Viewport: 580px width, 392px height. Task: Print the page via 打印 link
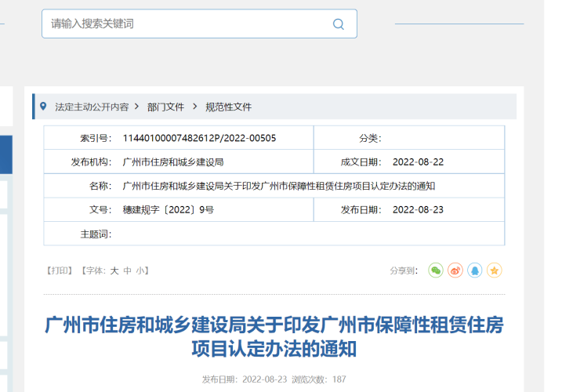coord(60,270)
